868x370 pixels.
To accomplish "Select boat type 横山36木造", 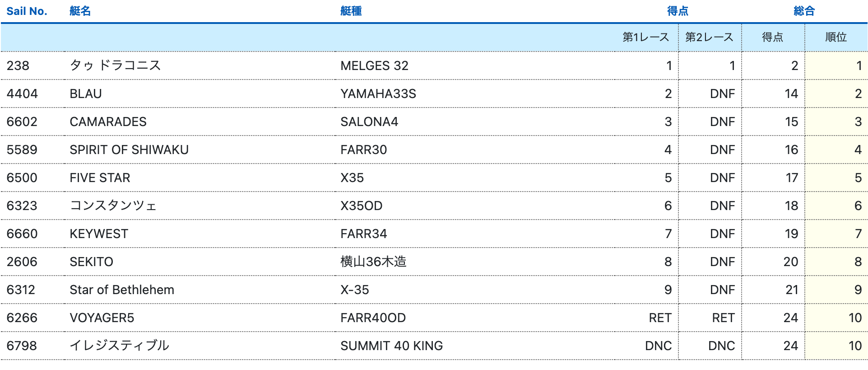I will click(x=373, y=262).
